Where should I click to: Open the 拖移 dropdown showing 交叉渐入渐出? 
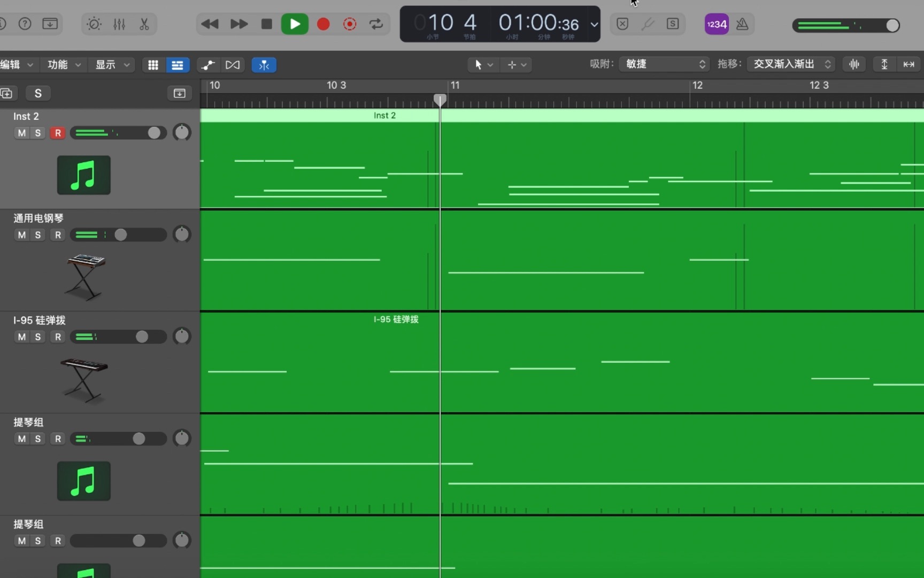pyautogui.click(x=791, y=64)
